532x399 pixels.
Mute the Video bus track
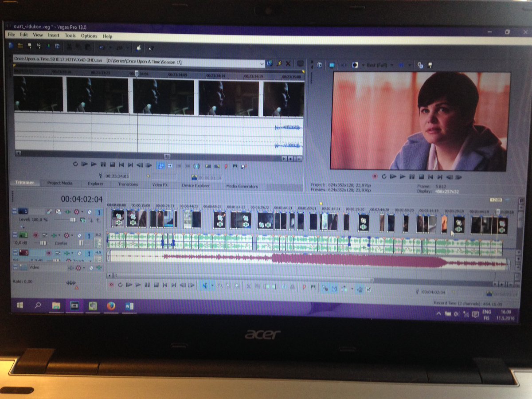[91, 268]
